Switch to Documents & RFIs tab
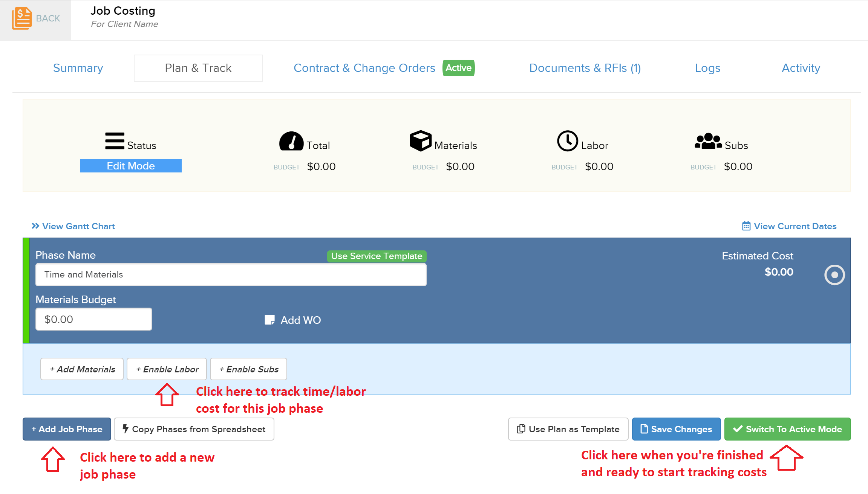The width and height of the screenshot is (868, 494). 585,68
